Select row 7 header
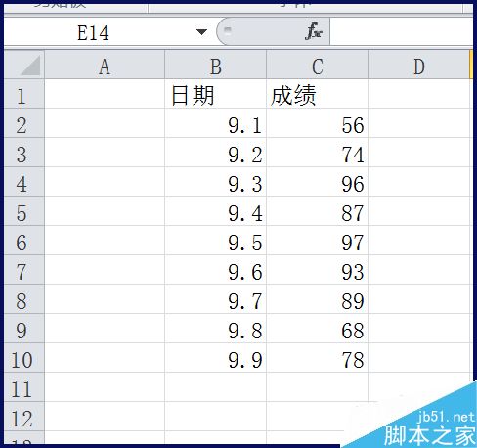Screen dimensions: 477x448 click(x=24, y=270)
